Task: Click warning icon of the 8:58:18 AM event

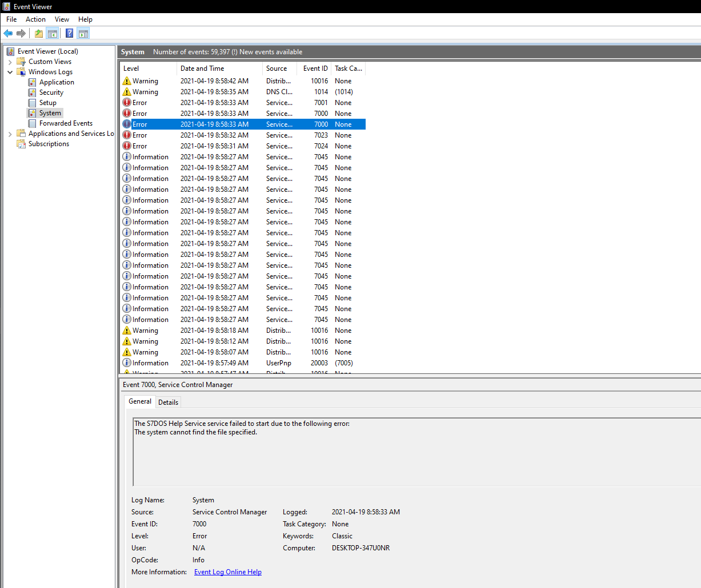Action: click(127, 331)
